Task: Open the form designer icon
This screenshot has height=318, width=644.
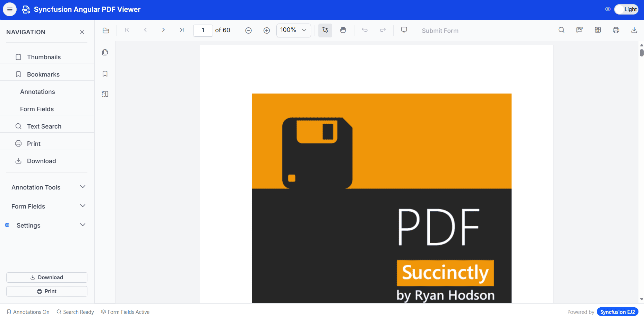Action: pyautogui.click(x=598, y=30)
